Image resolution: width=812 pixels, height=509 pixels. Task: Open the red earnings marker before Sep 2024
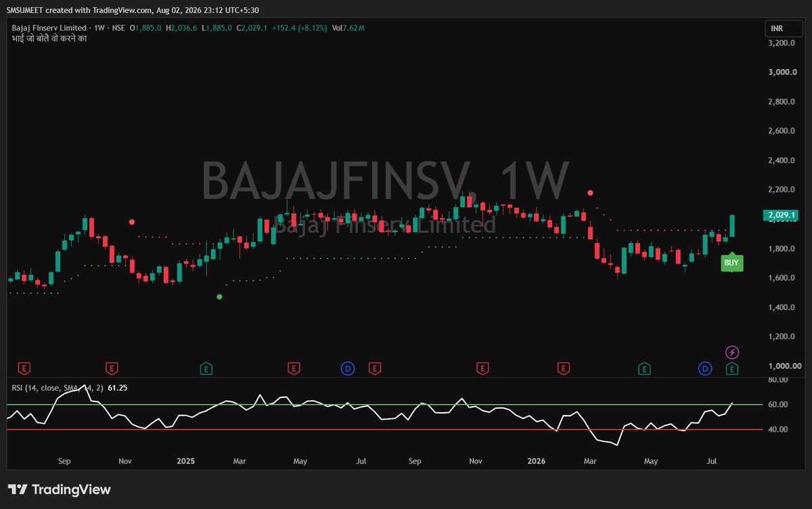24,369
